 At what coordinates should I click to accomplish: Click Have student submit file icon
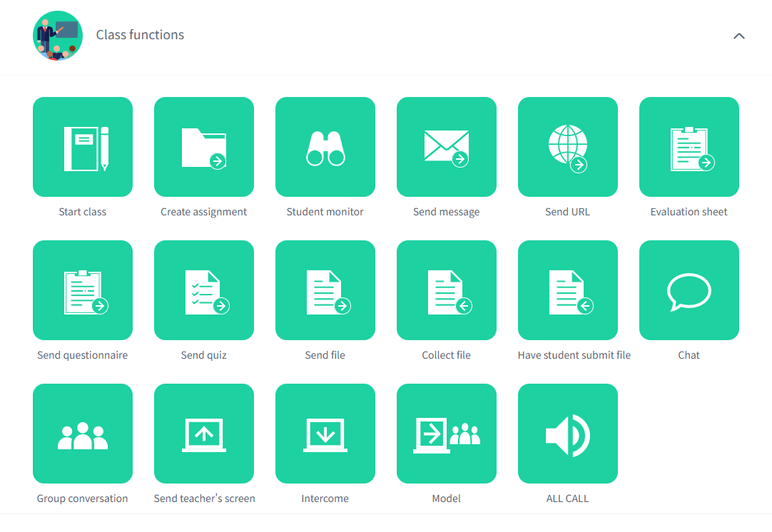pos(568,290)
